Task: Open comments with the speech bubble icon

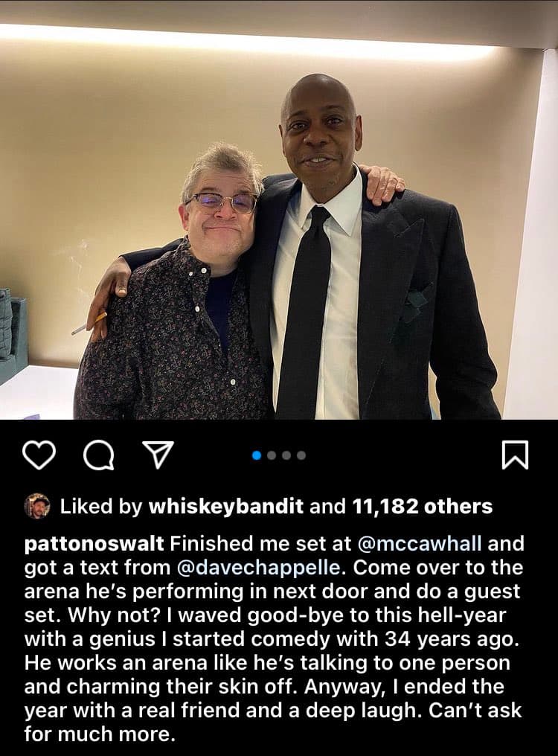Action: 99,455
